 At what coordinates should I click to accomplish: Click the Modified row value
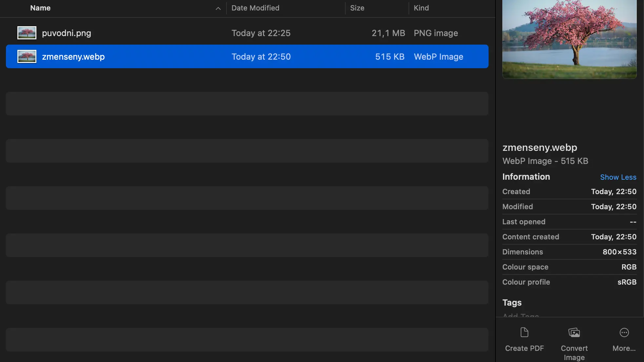click(x=614, y=207)
